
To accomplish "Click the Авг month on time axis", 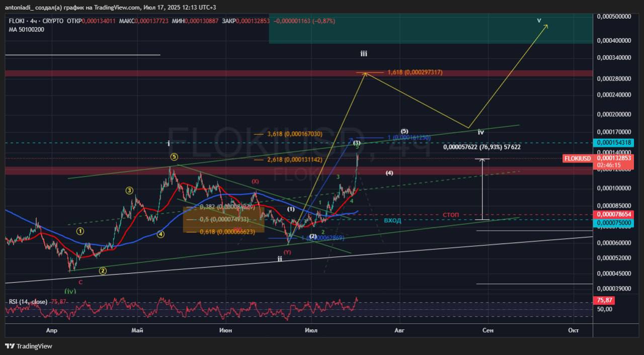I will click(399, 330).
